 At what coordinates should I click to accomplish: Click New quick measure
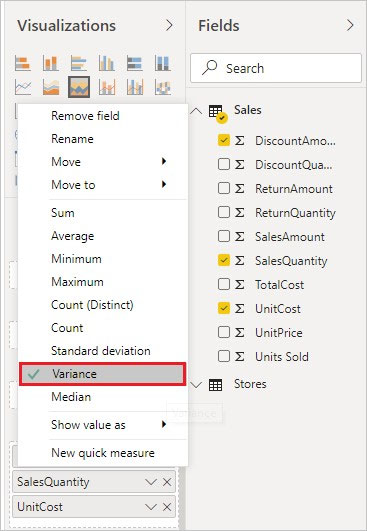pyautogui.click(x=103, y=453)
